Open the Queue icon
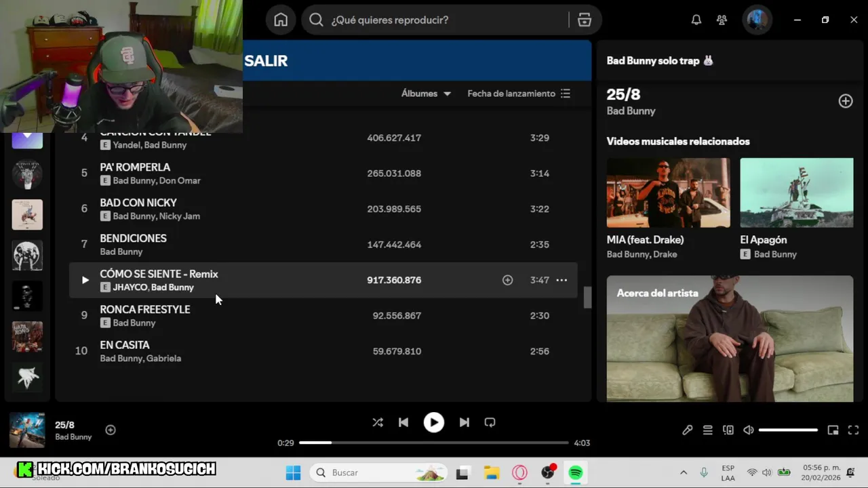 (x=708, y=430)
